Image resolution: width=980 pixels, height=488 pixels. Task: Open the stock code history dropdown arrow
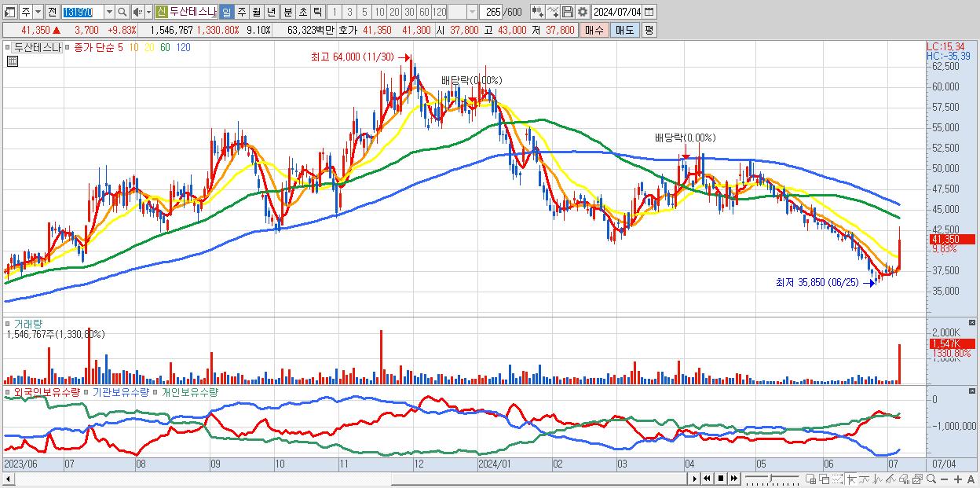110,12
